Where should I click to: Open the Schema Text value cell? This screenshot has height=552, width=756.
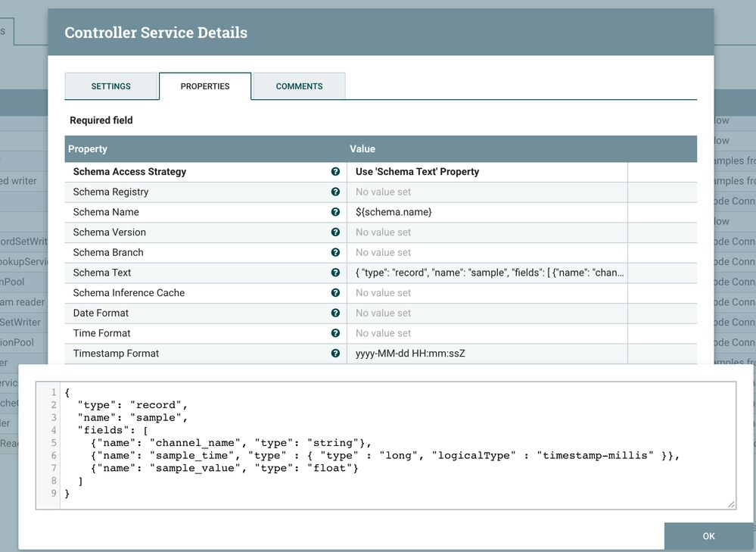click(487, 273)
